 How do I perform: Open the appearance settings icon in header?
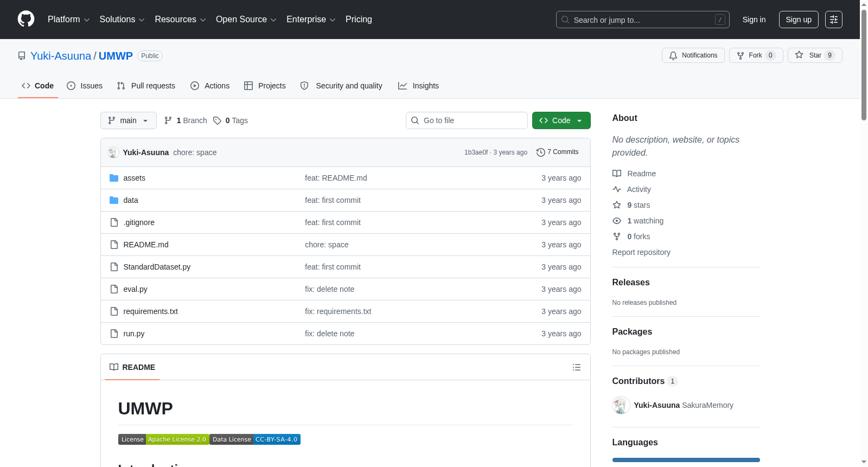[834, 20]
